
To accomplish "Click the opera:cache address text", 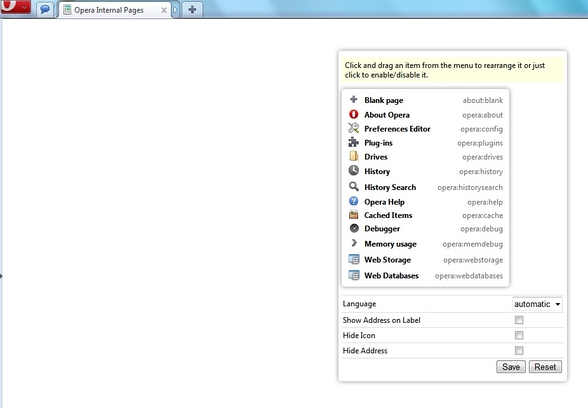I will (482, 216).
